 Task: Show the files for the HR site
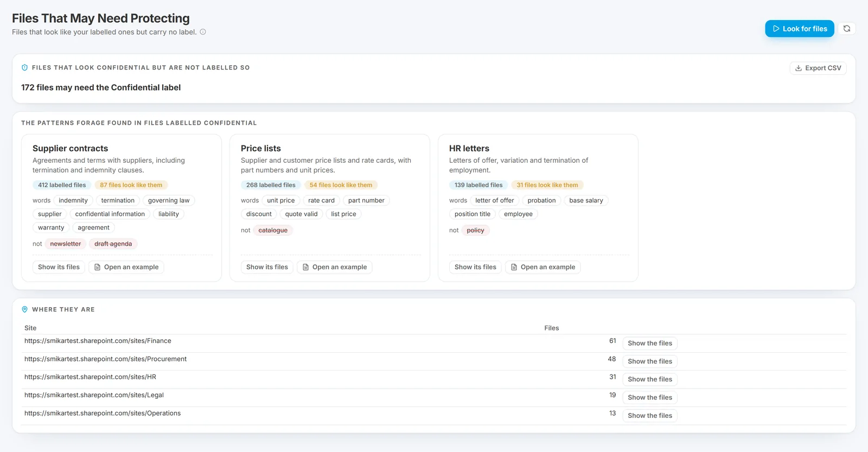pyautogui.click(x=650, y=379)
